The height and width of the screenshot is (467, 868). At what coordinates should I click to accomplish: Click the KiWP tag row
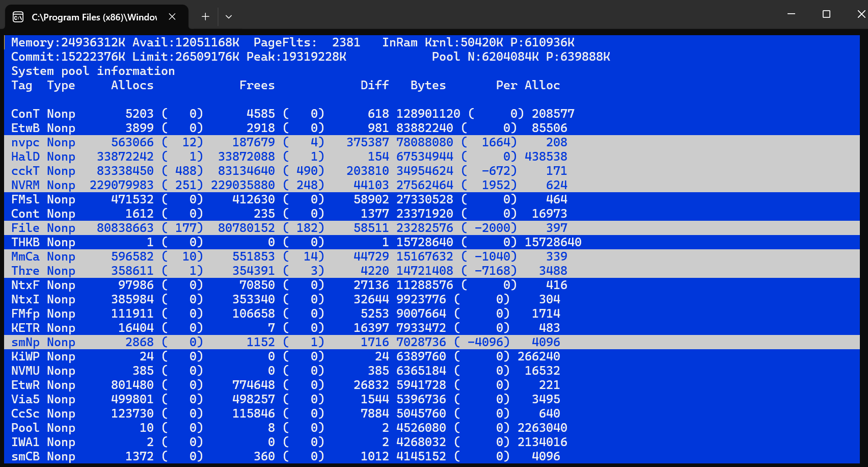tap(432, 356)
